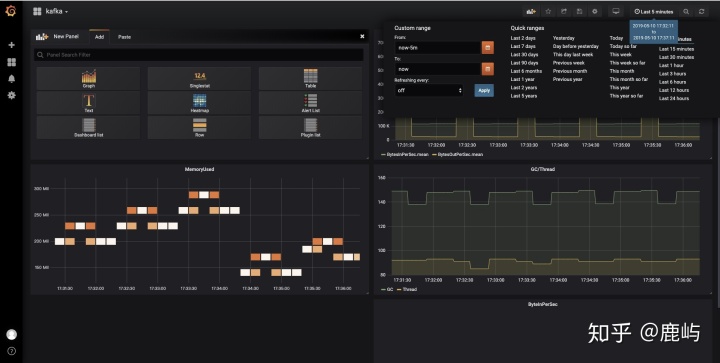Open the Last 5 minutes time picker

(x=653, y=12)
